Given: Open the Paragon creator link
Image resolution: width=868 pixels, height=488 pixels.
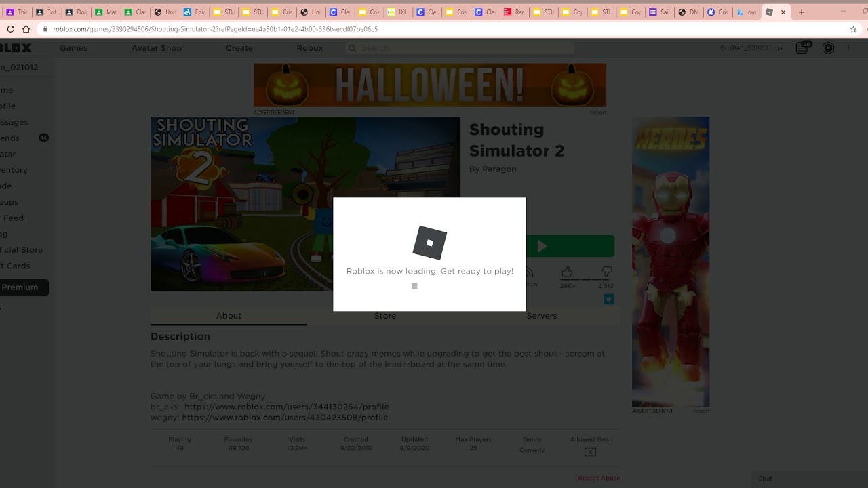Looking at the screenshot, I should pyautogui.click(x=499, y=169).
